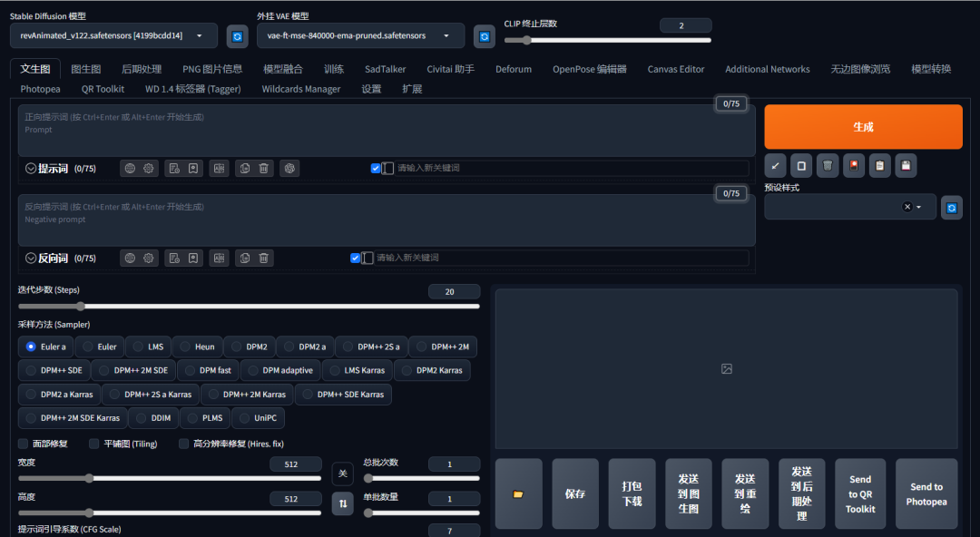The image size is (980, 537).
Task: Open the Stable Diffusion model dropdown
Action: [x=113, y=36]
